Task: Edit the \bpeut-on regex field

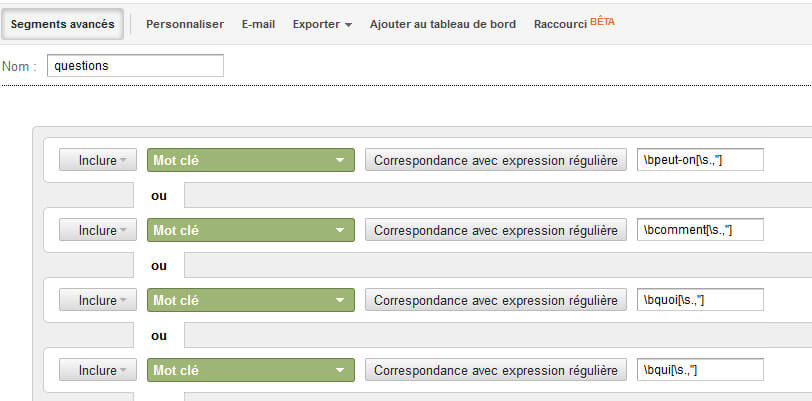Action: [x=700, y=160]
